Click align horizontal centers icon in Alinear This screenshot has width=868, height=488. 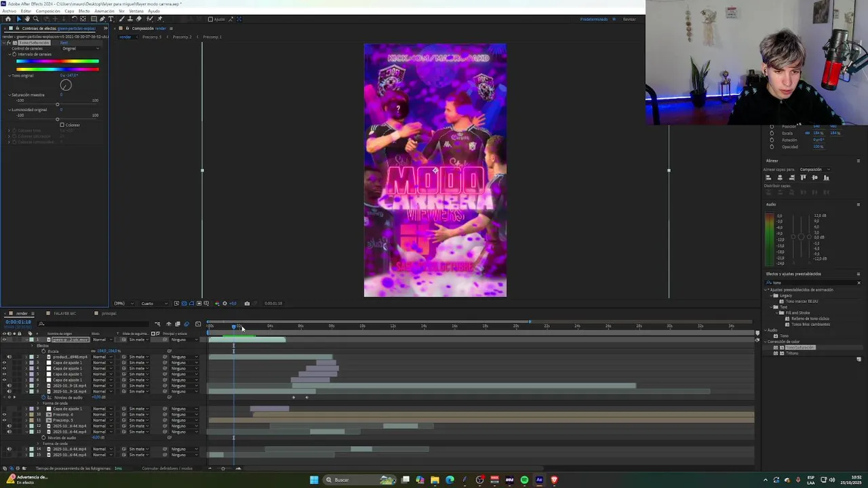tap(780, 178)
